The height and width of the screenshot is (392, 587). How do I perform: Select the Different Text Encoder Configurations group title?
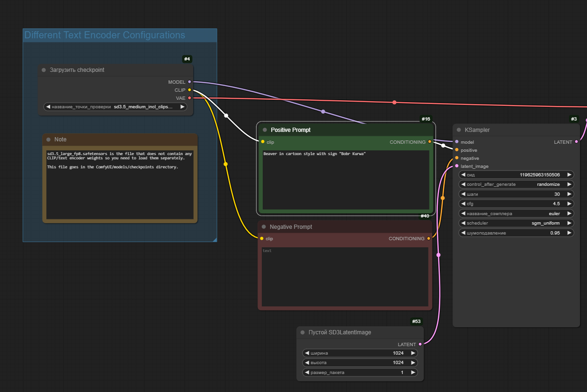pos(105,35)
